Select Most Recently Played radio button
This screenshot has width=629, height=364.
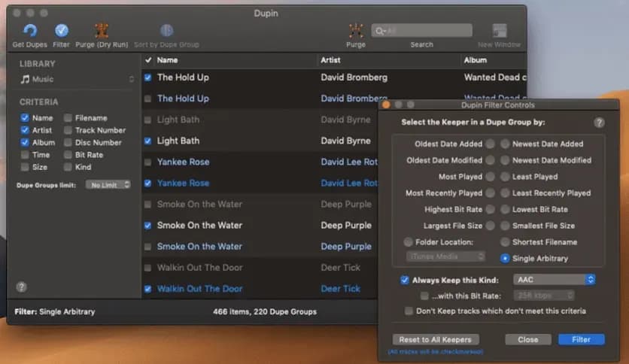click(490, 193)
